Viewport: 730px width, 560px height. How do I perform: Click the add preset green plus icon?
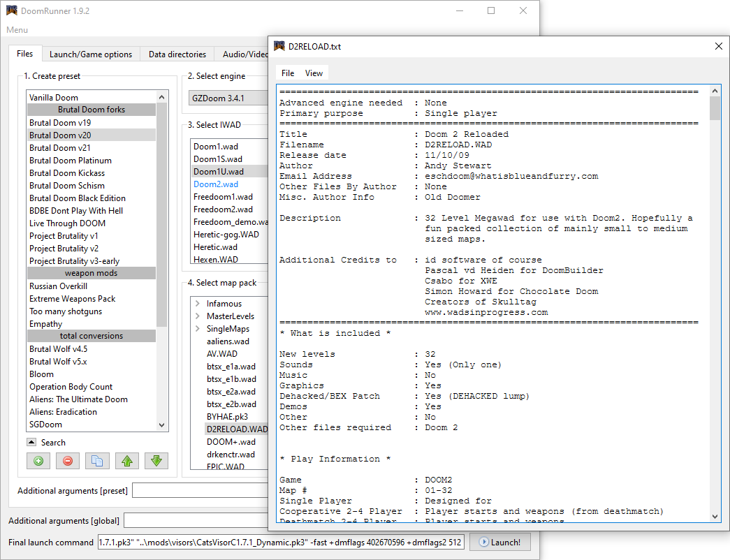click(x=38, y=461)
